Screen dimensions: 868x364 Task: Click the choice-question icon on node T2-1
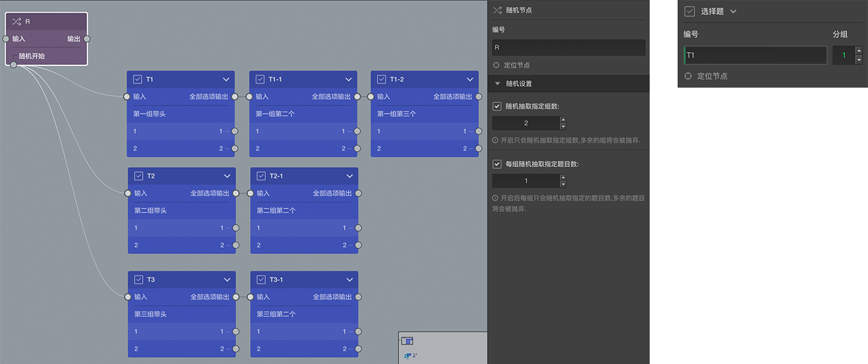point(261,176)
